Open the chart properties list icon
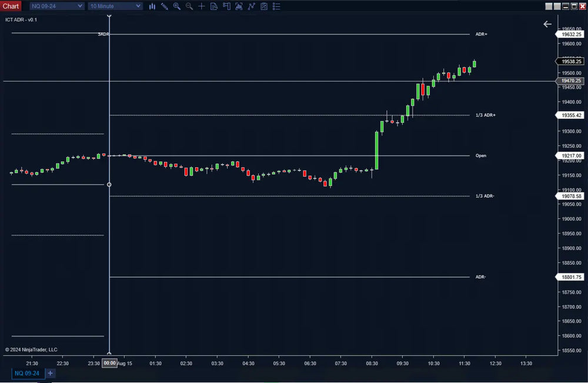The width and height of the screenshot is (588, 383). point(276,6)
